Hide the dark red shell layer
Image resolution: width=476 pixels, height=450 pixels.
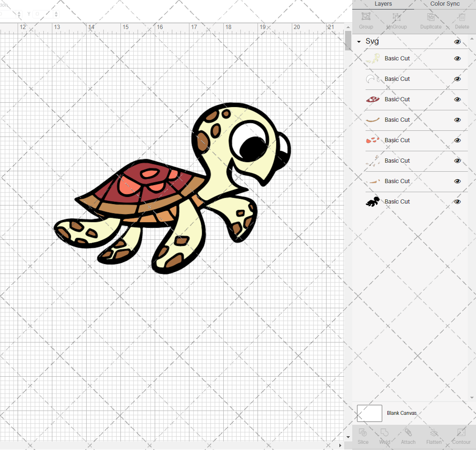click(457, 99)
